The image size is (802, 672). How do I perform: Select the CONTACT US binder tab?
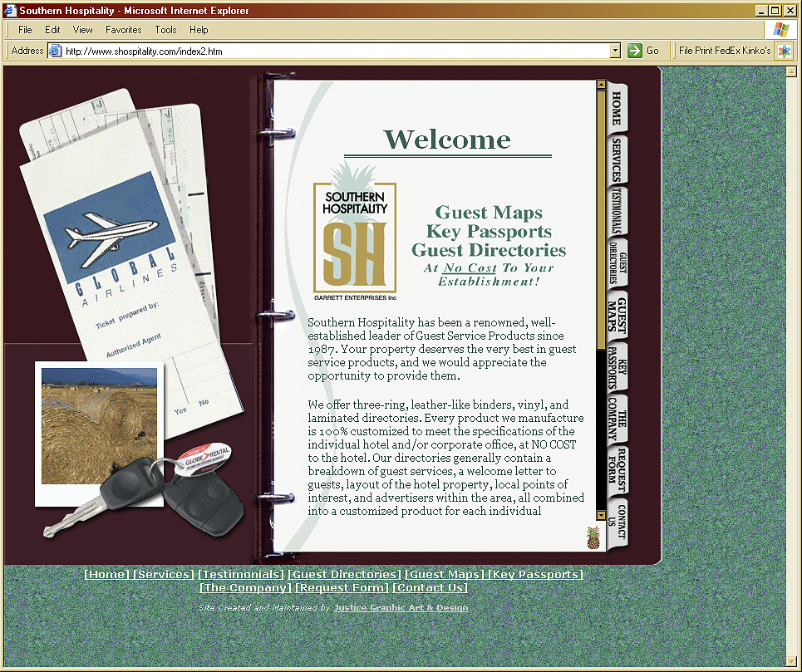[617, 522]
